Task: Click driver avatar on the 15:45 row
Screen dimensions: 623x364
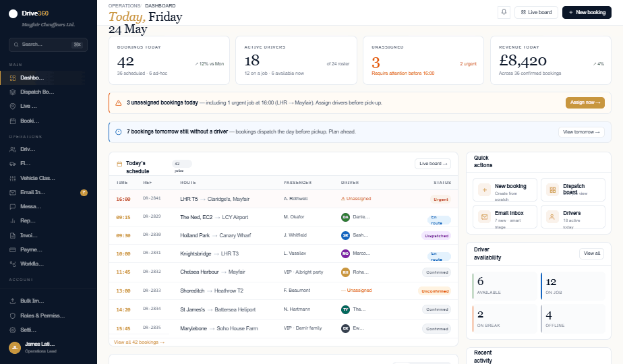Action: [x=345, y=329]
